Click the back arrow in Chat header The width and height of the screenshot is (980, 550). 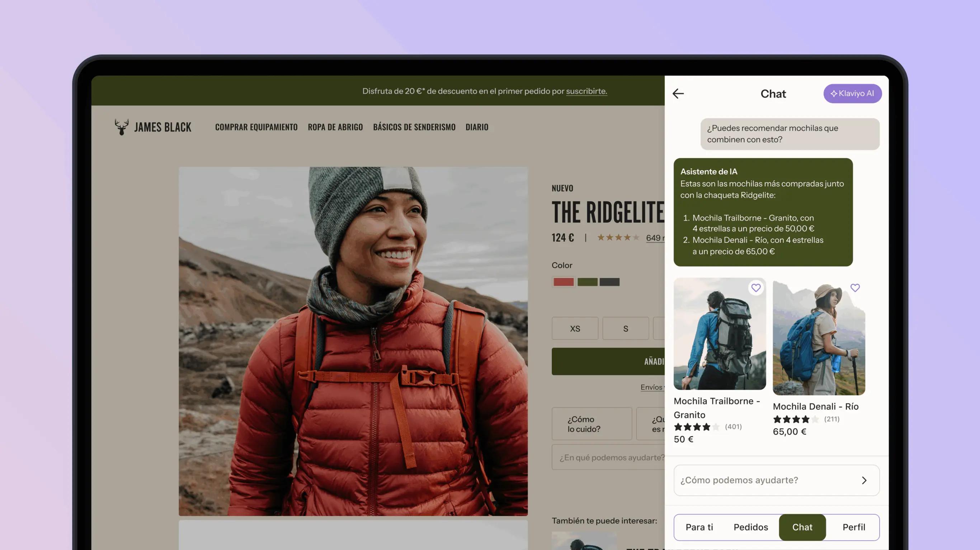[x=678, y=94]
